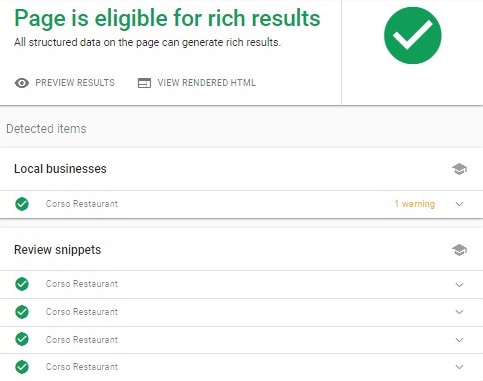This screenshot has height=381, width=483.
Task: Click the large green success checkmark
Action: (412, 35)
